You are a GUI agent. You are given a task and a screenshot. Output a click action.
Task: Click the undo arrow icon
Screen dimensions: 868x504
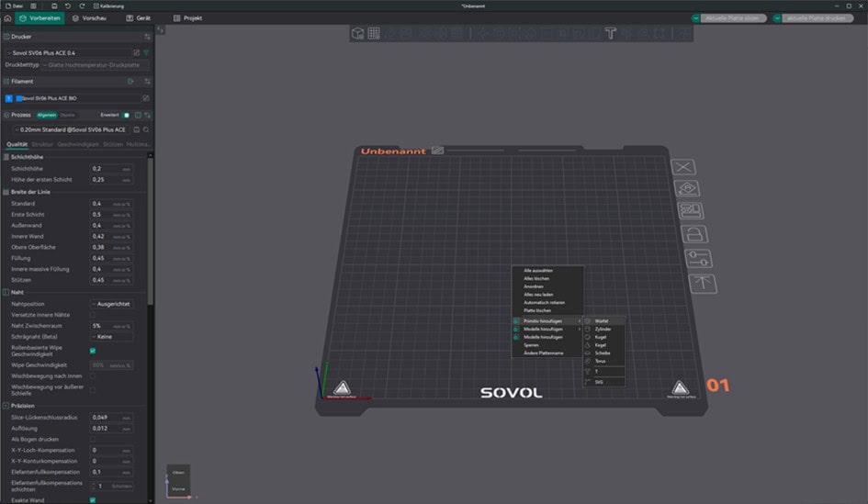point(68,6)
